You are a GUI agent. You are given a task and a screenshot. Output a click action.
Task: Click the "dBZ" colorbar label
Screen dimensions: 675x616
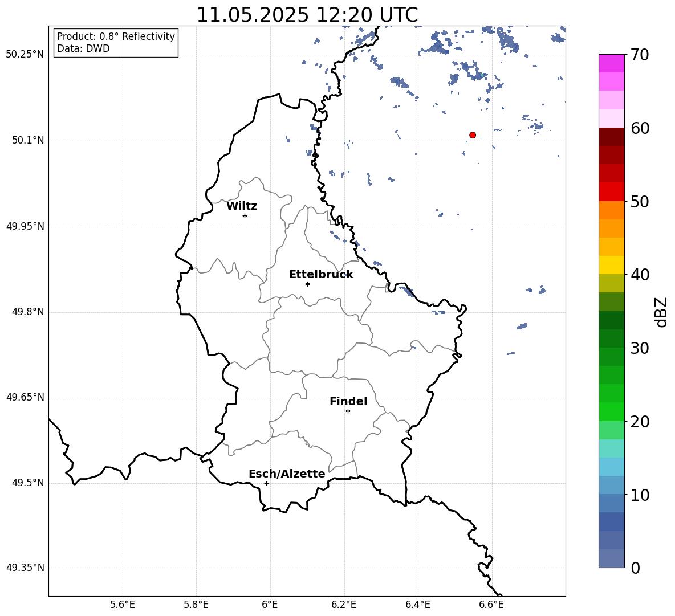coord(660,312)
